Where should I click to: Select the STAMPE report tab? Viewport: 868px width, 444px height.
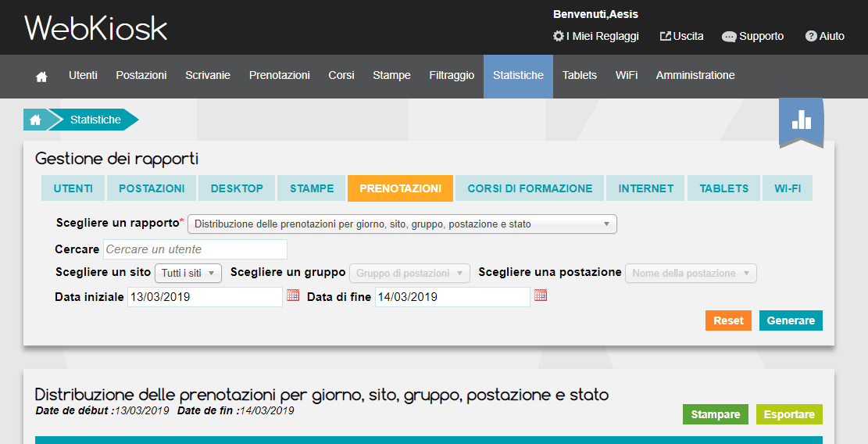click(312, 188)
